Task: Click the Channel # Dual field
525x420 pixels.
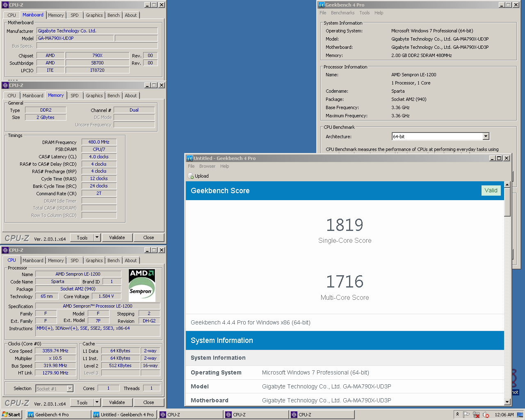Action: click(134, 110)
